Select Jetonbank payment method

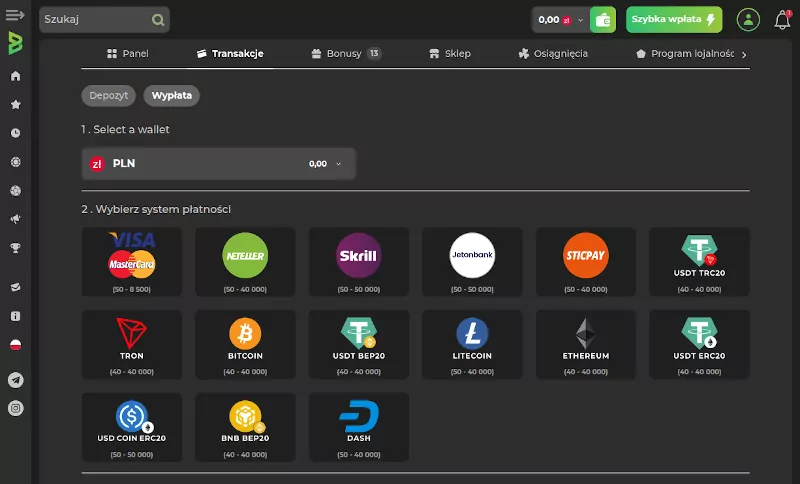[x=472, y=262]
